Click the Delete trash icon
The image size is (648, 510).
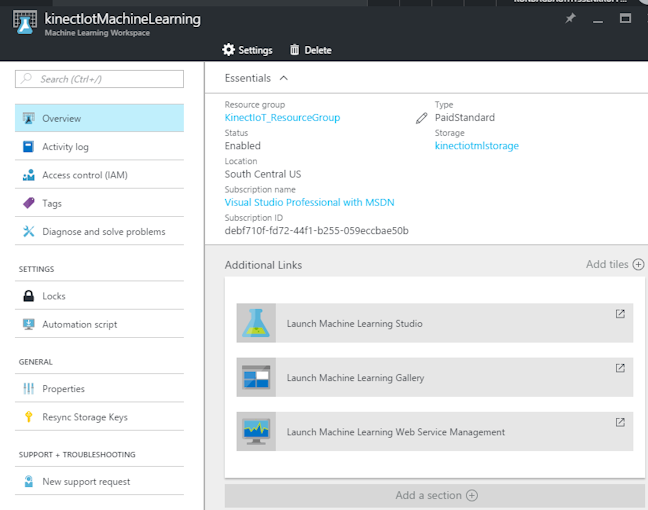coord(294,50)
